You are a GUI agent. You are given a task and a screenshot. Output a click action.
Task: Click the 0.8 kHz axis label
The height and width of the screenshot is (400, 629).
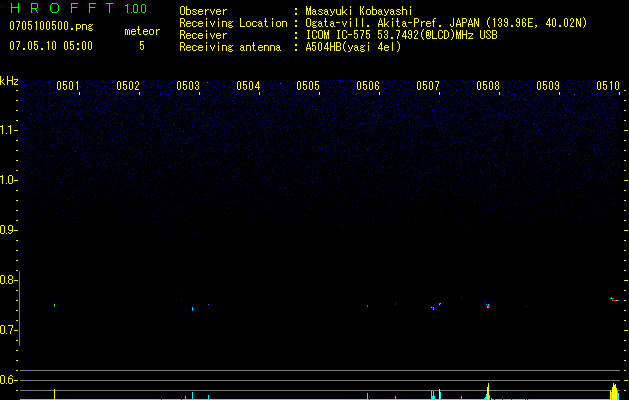7,280
